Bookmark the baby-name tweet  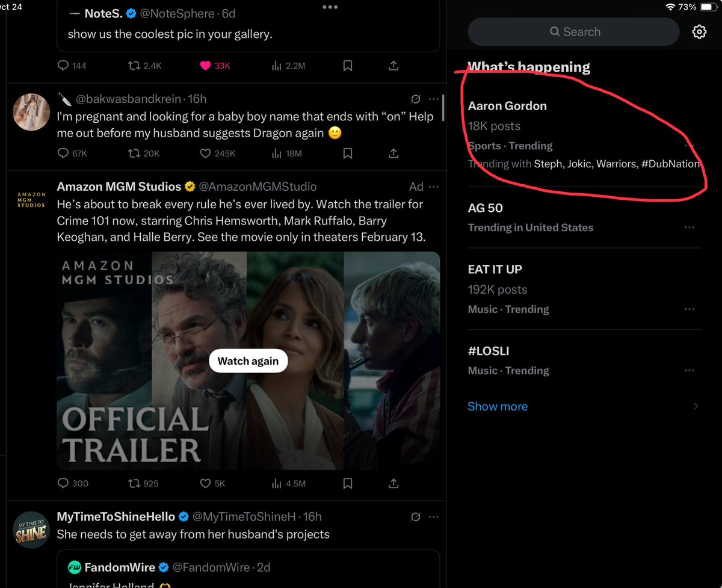[x=347, y=153]
